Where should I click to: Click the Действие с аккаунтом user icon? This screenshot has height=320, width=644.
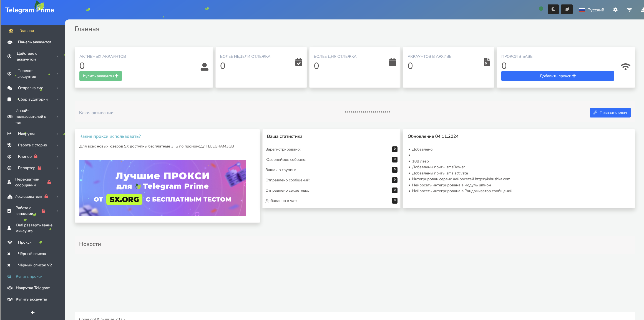[x=9, y=56]
